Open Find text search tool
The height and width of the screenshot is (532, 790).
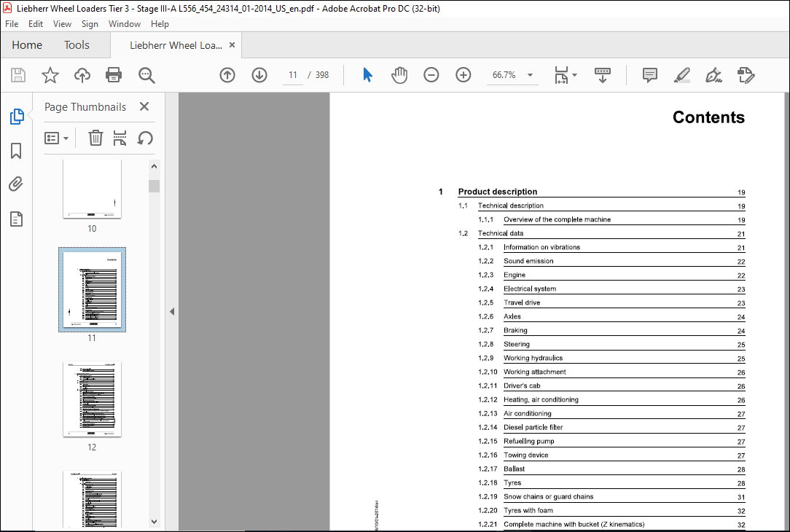[x=146, y=75]
